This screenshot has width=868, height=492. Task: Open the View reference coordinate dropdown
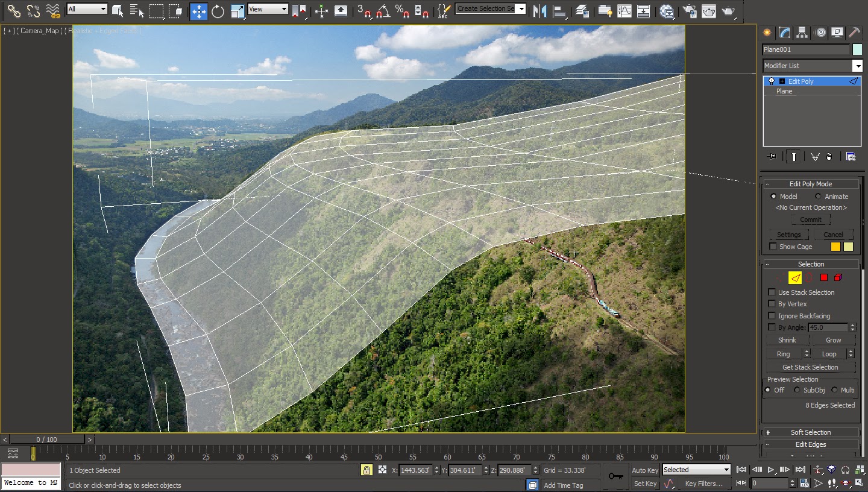pos(268,9)
